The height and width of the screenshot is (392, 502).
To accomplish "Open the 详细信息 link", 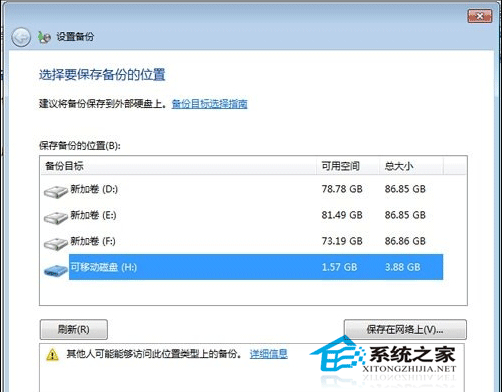I will 269,354.
